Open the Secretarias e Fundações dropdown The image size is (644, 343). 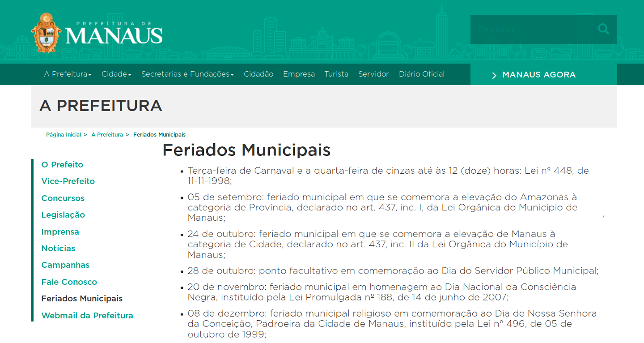[x=187, y=74]
